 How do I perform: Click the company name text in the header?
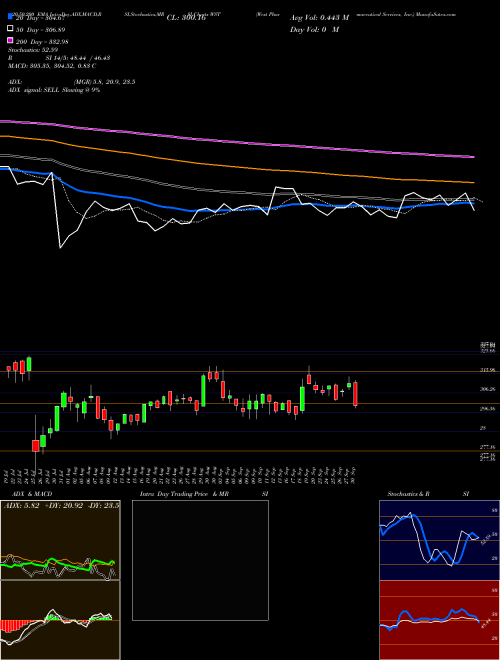[356, 14]
